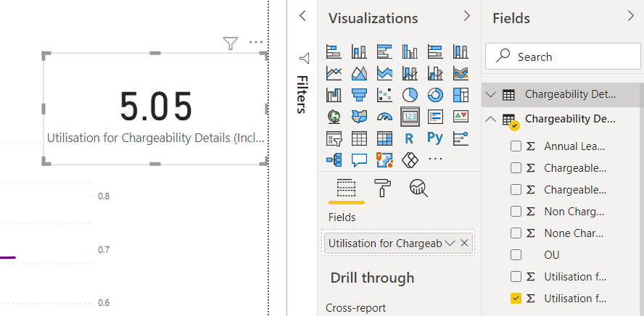Select the 5.05 card visual

pos(156,109)
